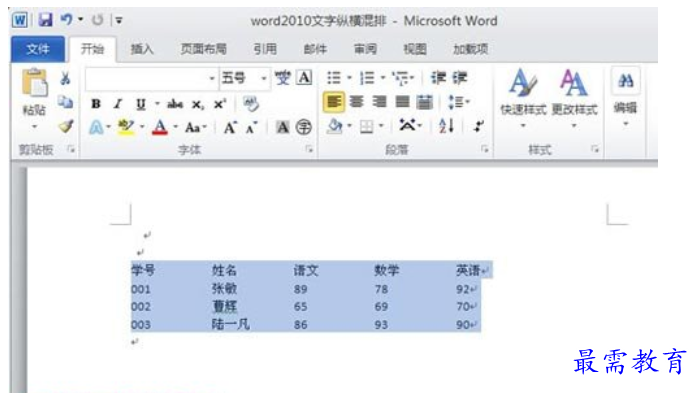The width and height of the screenshot is (695, 393).
Task: Click the increase indent icon
Action: (459, 78)
